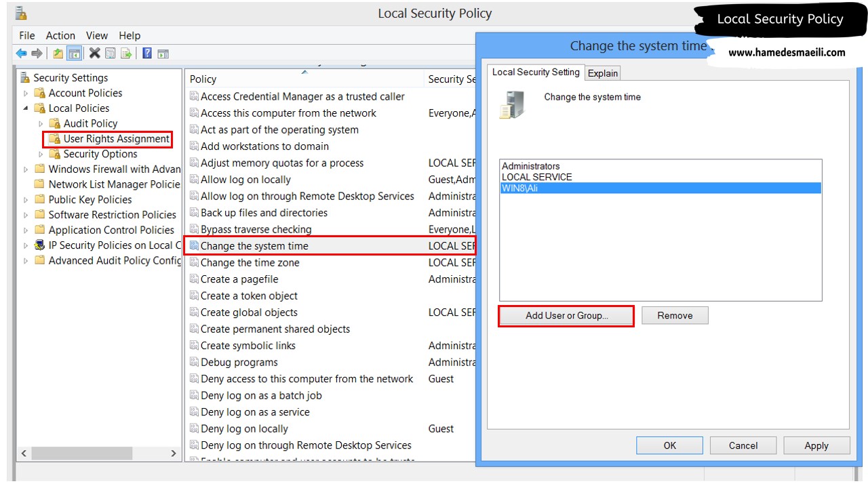Click the Up one level folder icon
The height and width of the screenshot is (488, 868).
coord(58,54)
